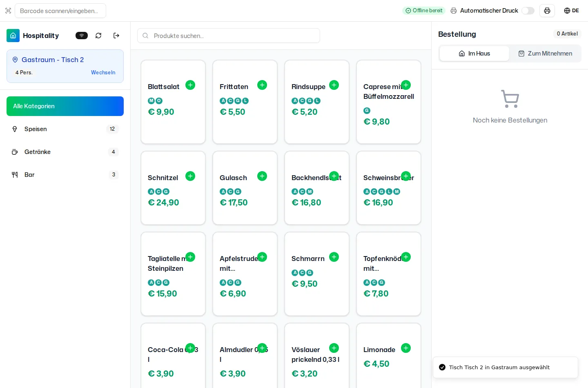Click the 0 Artikel count badge
This screenshot has width=588, height=388.
567,34
